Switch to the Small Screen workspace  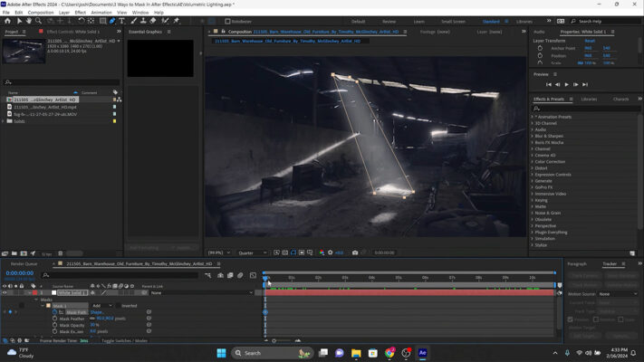pos(453,22)
